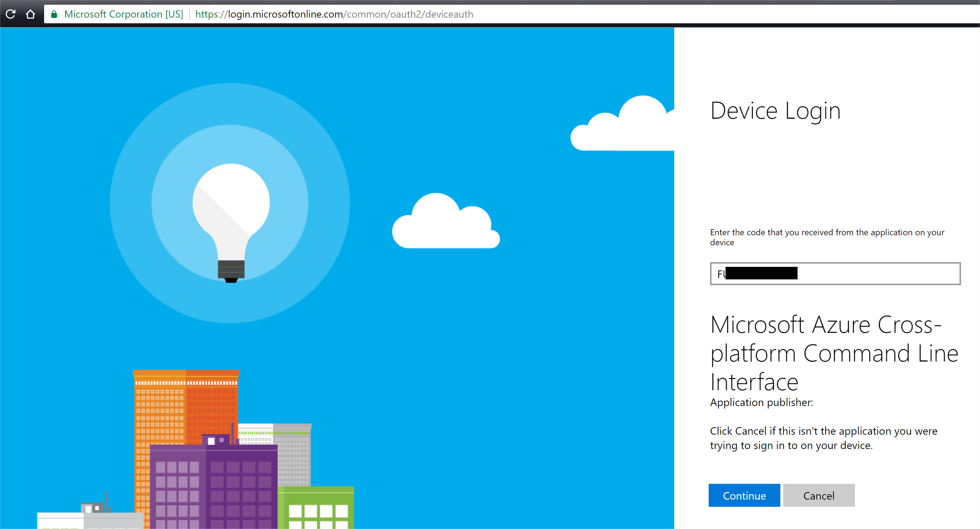Click the 'Microsoft Azure Cross-platform Command Line Interface' heading
Image resolution: width=980 pixels, height=529 pixels.
point(833,353)
